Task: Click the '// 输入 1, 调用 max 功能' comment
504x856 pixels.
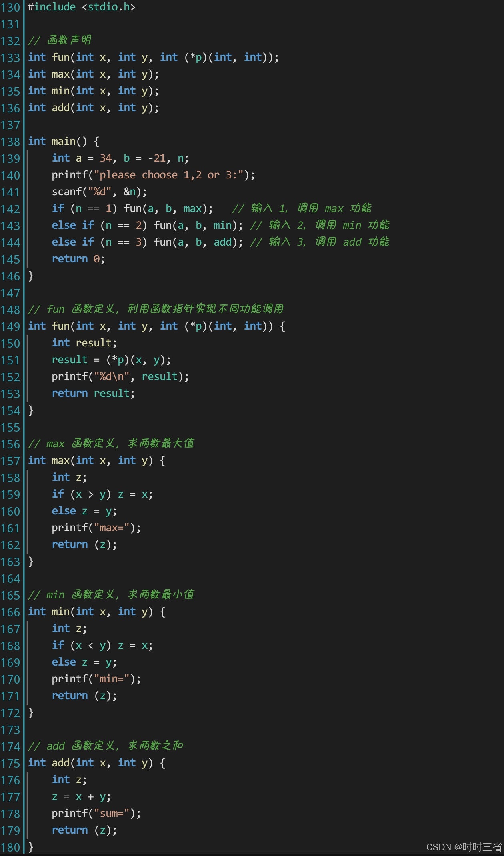Action: click(x=302, y=209)
